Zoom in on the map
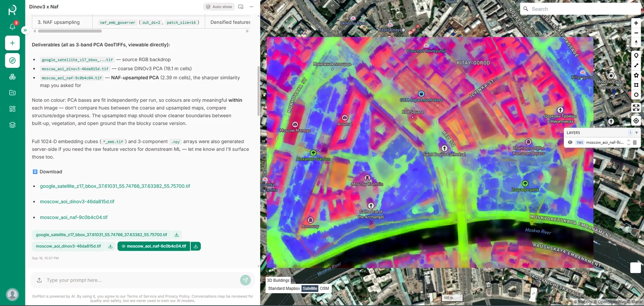Viewport: 644px width, 306px height. pos(636,23)
